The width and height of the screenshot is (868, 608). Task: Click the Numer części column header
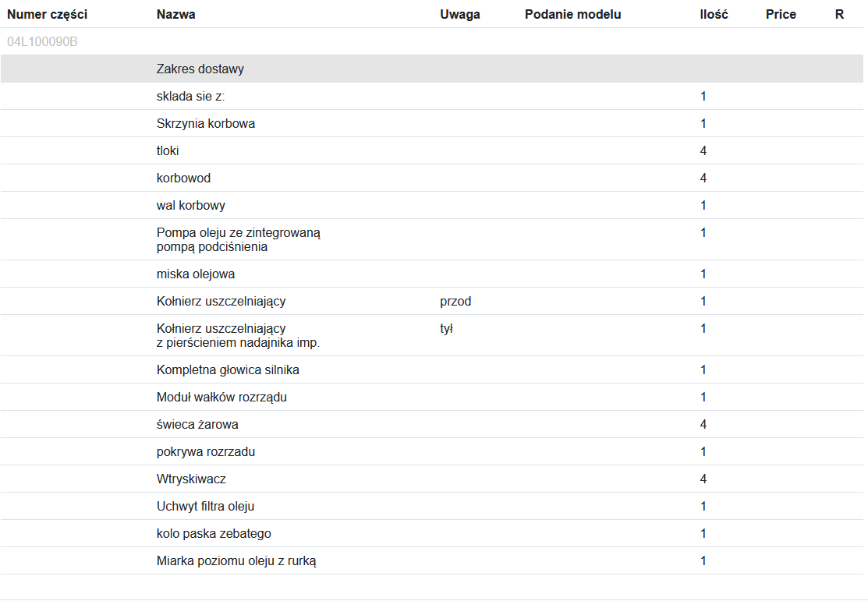coord(47,15)
